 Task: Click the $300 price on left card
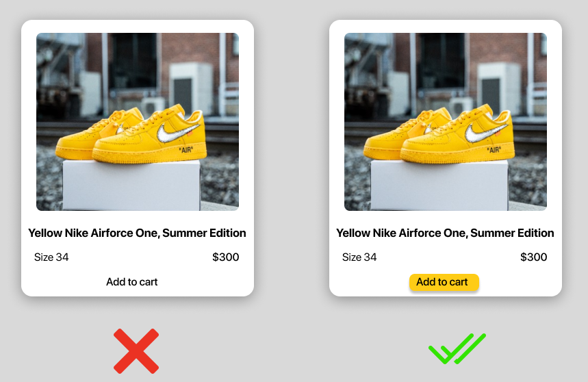226,257
